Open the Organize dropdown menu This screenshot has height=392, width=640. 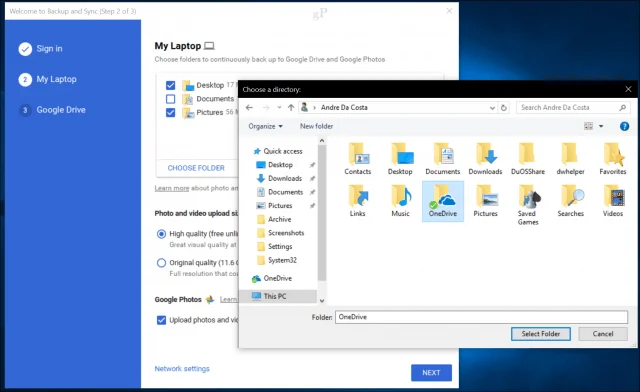pos(265,126)
